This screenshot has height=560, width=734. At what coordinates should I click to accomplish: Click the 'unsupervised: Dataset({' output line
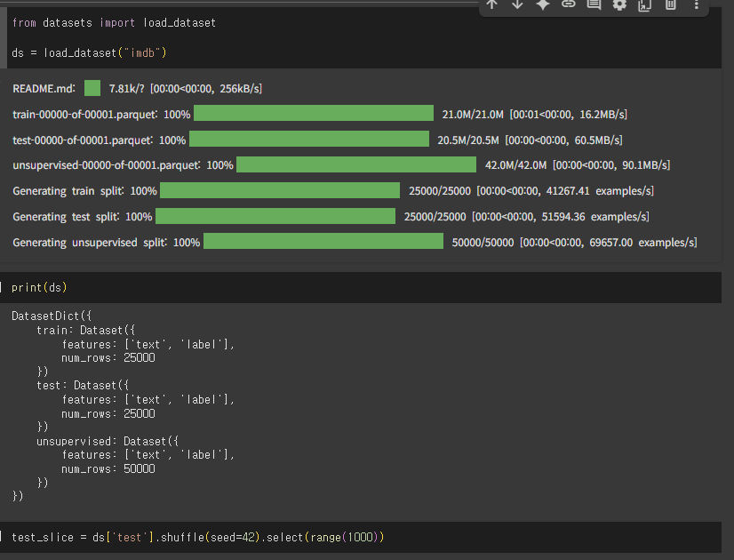click(x=108, y=442)
